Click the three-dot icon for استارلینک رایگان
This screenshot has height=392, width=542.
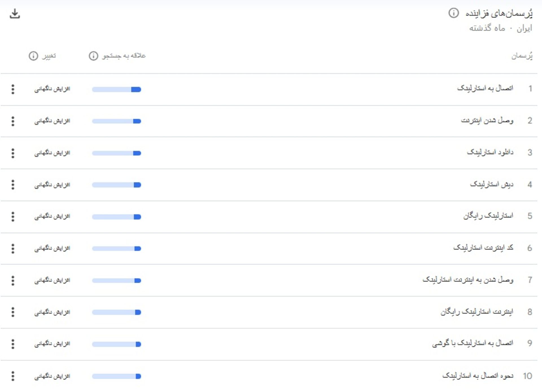12,216
